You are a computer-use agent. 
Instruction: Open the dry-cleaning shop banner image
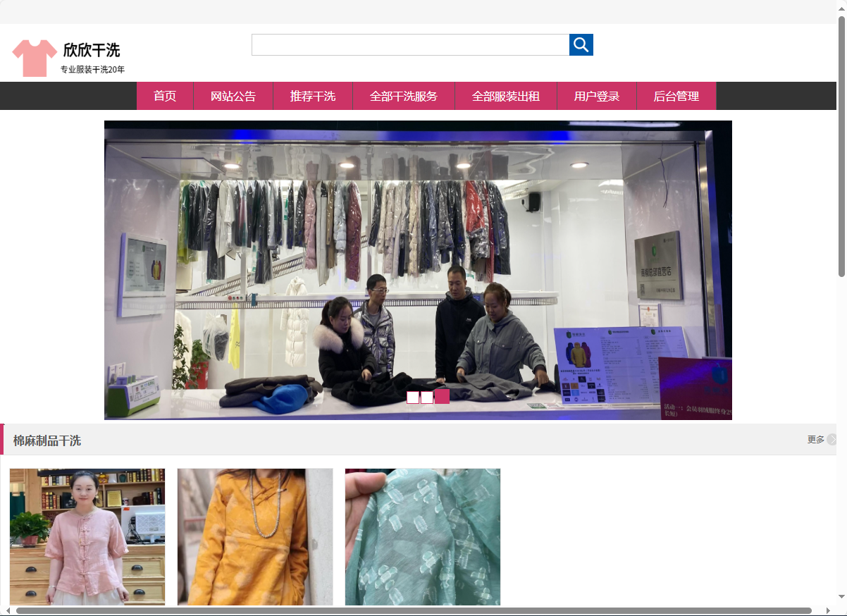coord(418,270)
